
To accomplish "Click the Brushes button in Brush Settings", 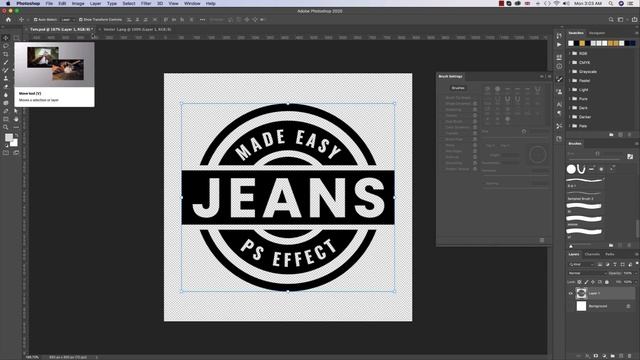I will coord(458,88).
